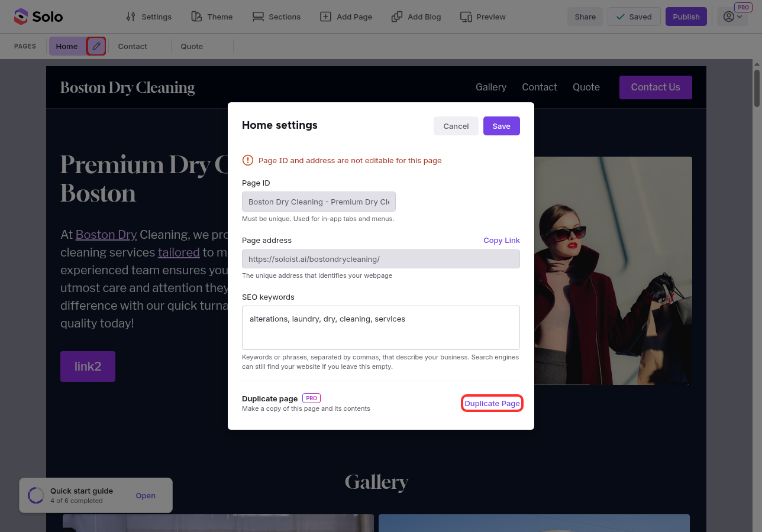Screen dimensions: 762x532
Task: Click the Saved status button
Action: (634, 17)
